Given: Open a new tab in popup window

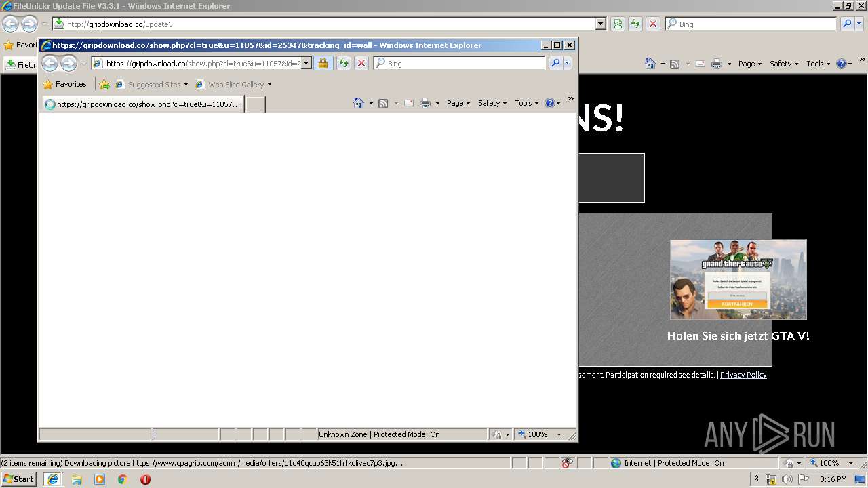Looking at the screenshot, I should point(255,104).
